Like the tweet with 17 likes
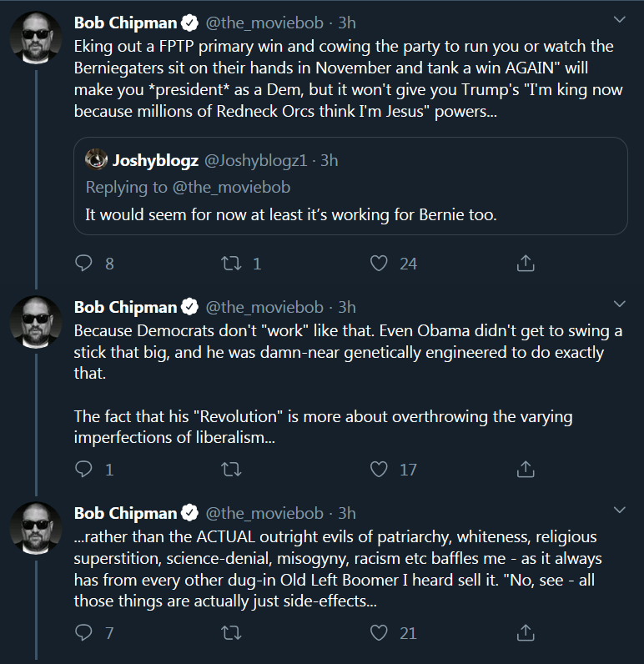The height and width of the screenshot is (664, 644). click(x=379, y=469)
